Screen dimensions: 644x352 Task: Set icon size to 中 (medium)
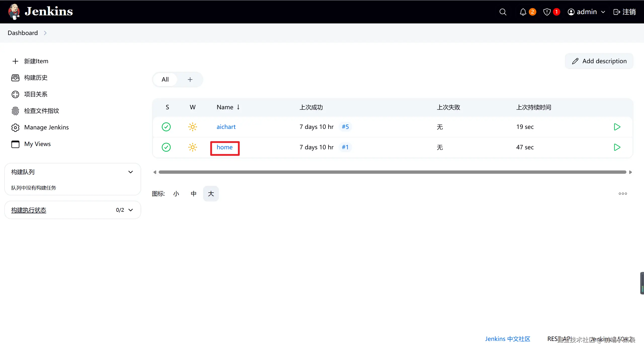193,194
